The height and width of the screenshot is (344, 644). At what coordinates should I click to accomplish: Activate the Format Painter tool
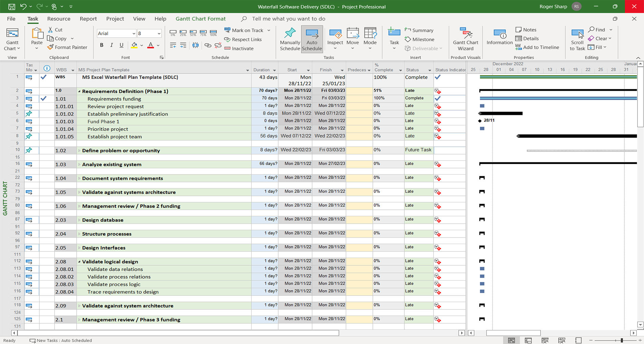(67, 47)
